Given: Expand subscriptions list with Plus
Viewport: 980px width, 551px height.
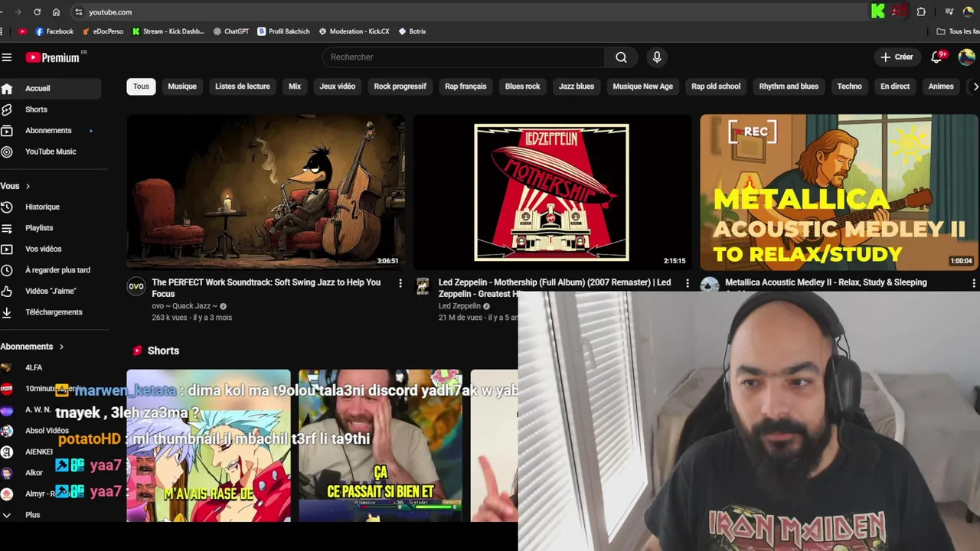Looking at the screenshot, I should coord(51,515).
